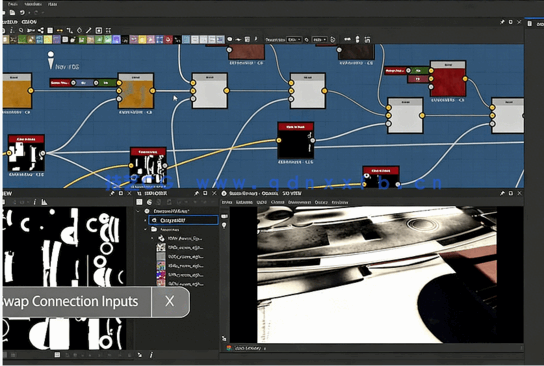The image size is (544, 366).
Task: Select the checkered-thumbnail texture row in Explorer
Action: click(180, 247)
